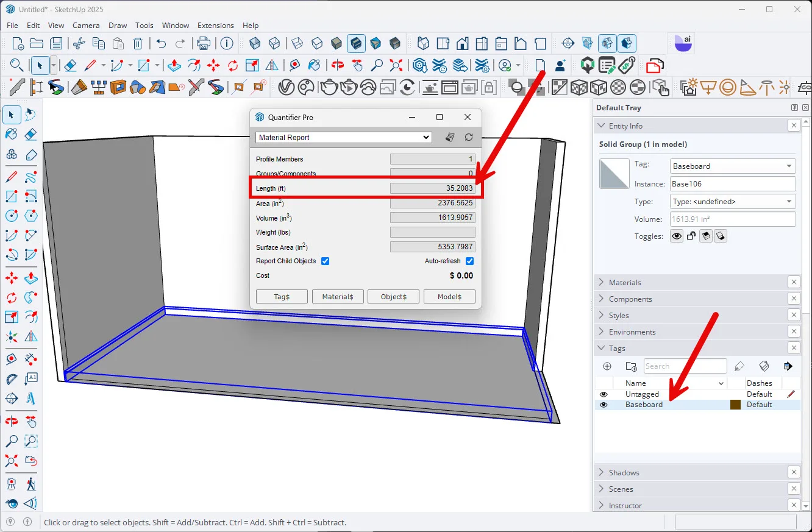Image resolution: width=812 pixels, height=532 pixels.
Task: Select the Orbit tool
Action: click(338, 65)
